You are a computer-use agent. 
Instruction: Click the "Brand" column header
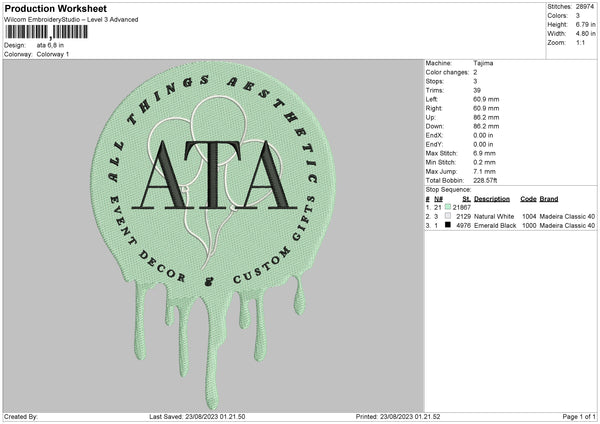549,199
